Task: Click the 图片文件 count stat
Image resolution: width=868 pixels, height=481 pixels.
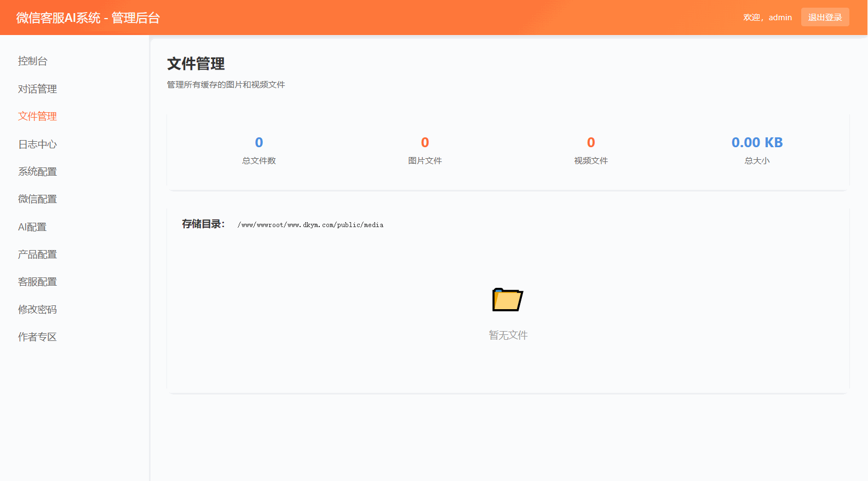Action: pyautogui.click(x=425, y=143)
